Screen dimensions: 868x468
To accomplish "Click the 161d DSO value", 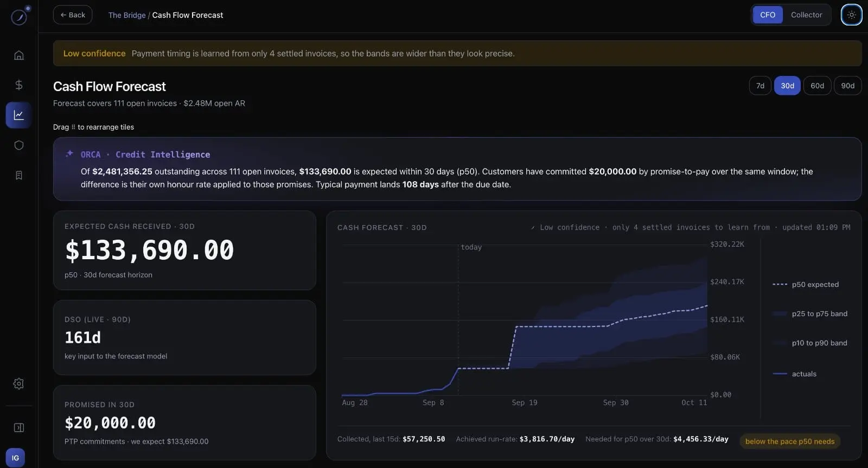I will 82,337.
